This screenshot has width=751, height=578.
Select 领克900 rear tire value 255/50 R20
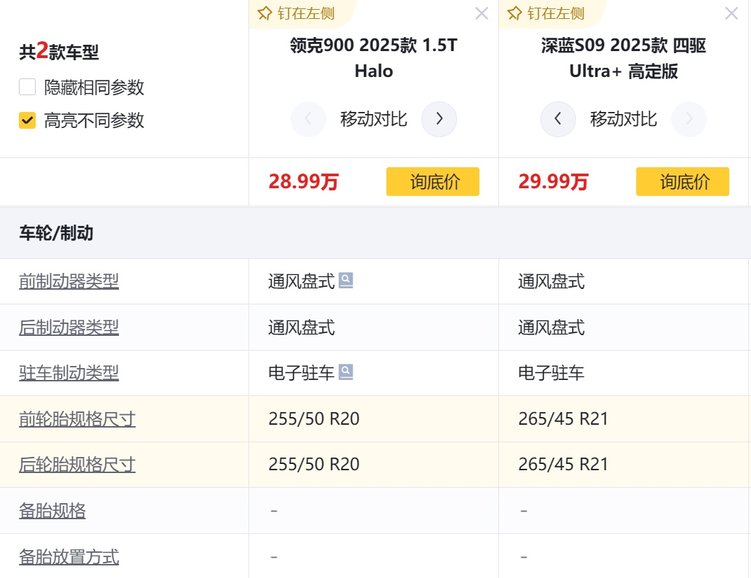314,465
